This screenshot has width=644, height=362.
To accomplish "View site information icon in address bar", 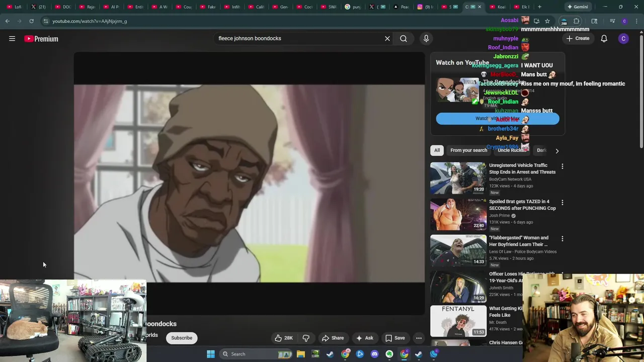I will coord(46,21).
